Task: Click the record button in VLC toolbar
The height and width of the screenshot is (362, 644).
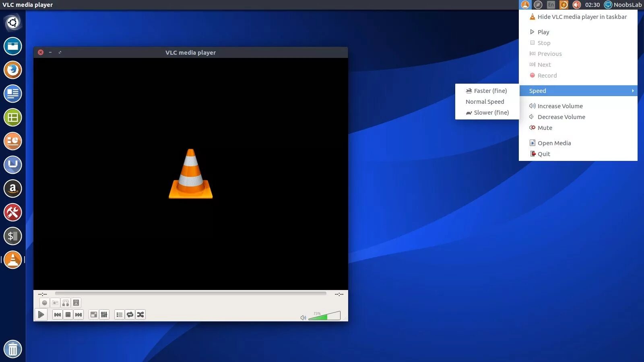Action: click(45, 303)
